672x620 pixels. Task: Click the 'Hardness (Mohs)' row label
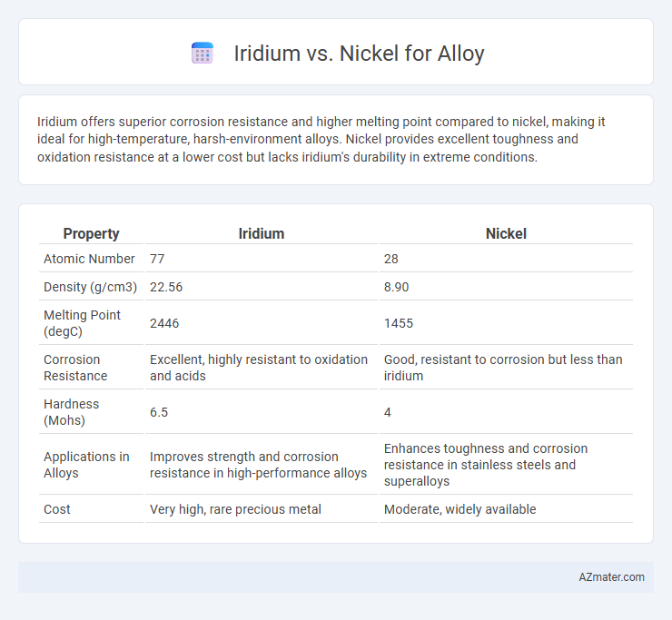pos(71,412)
